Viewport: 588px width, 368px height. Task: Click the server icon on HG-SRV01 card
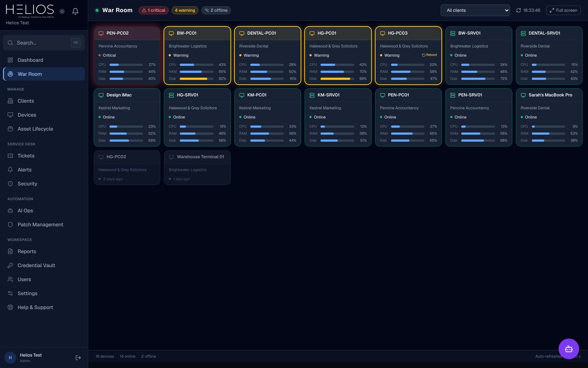point(171,95)
